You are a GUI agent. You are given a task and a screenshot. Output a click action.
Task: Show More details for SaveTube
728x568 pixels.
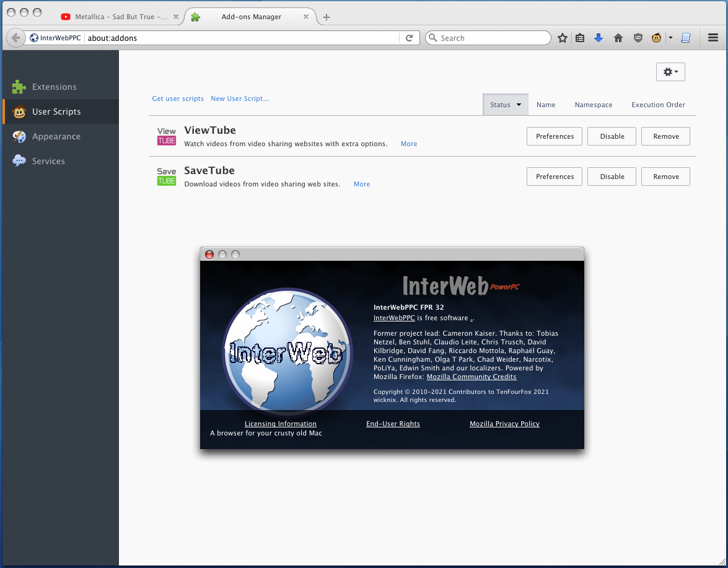pos(362,184)
